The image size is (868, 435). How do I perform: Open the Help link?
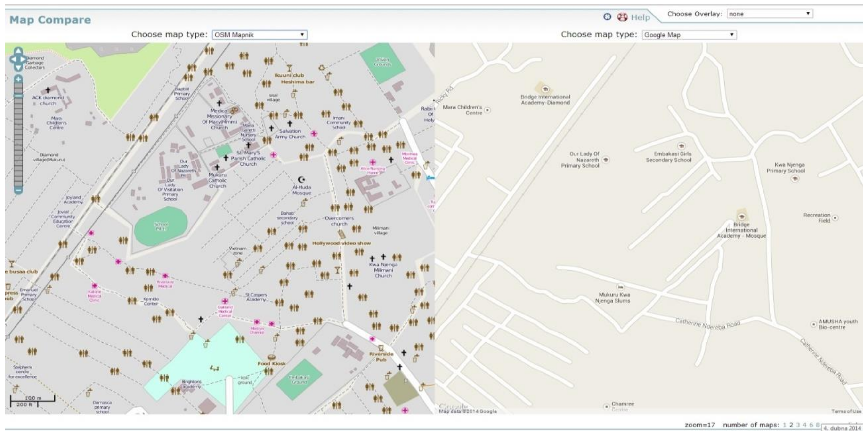coord(640,17)
